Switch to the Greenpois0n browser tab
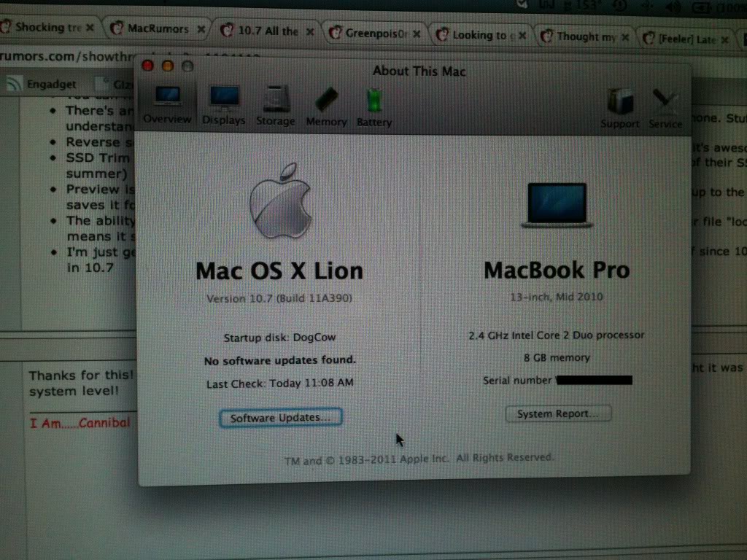Viewport: 747px width, 560px height. 376,34
